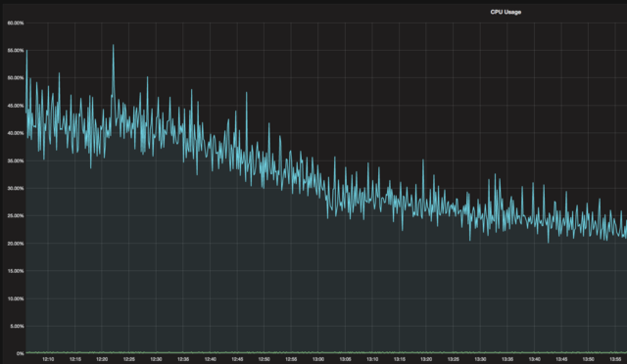Image resolution: width=627 pixels, height=364 pixels.
Task: Select the 12:45 time axis label
Action: click(237, 359)
